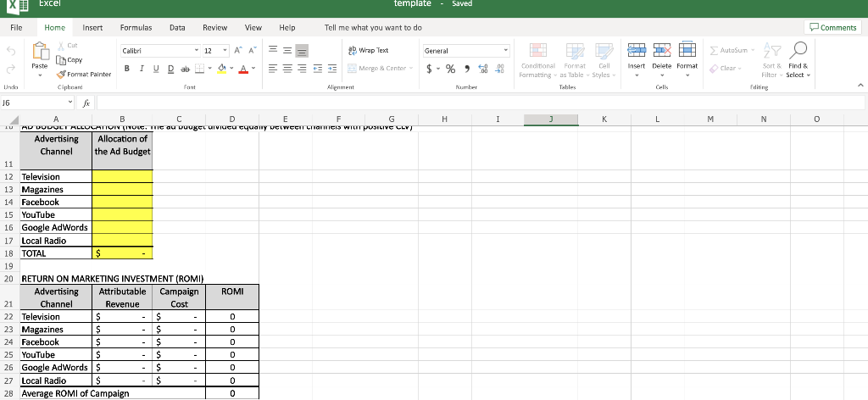Apply the Comma Style format

(x=467, y=69)
